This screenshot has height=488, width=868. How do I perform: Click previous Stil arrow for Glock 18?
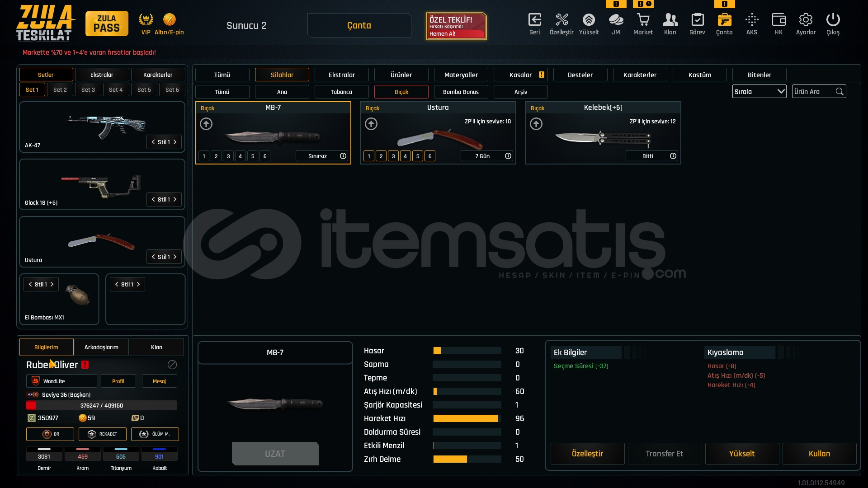point(153,199)
